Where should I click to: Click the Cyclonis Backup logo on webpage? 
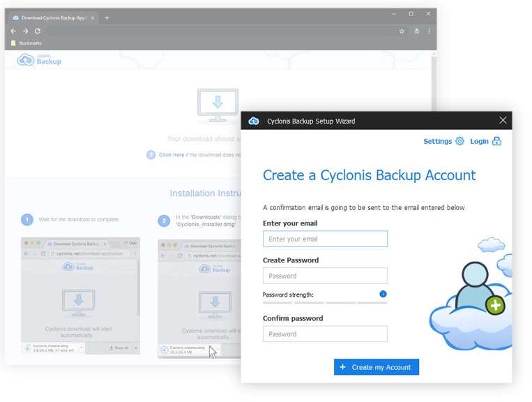(40, 60)
